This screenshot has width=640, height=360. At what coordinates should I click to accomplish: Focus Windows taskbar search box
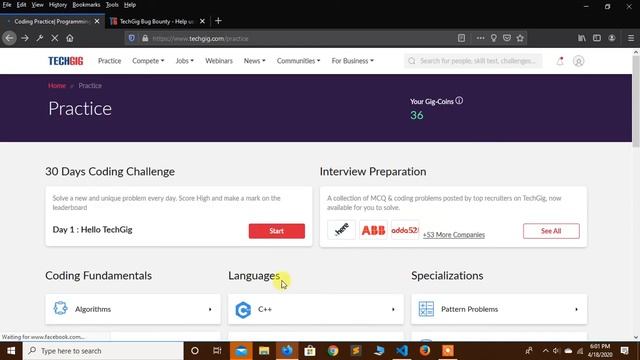coord(103,351)
